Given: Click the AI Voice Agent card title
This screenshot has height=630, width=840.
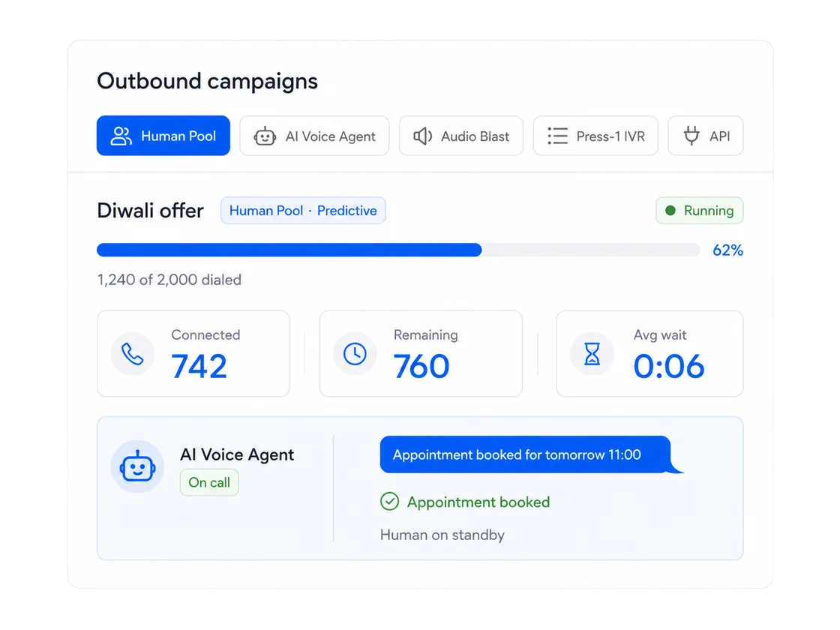Looking at the screenshot, I should tap(237, 454).
